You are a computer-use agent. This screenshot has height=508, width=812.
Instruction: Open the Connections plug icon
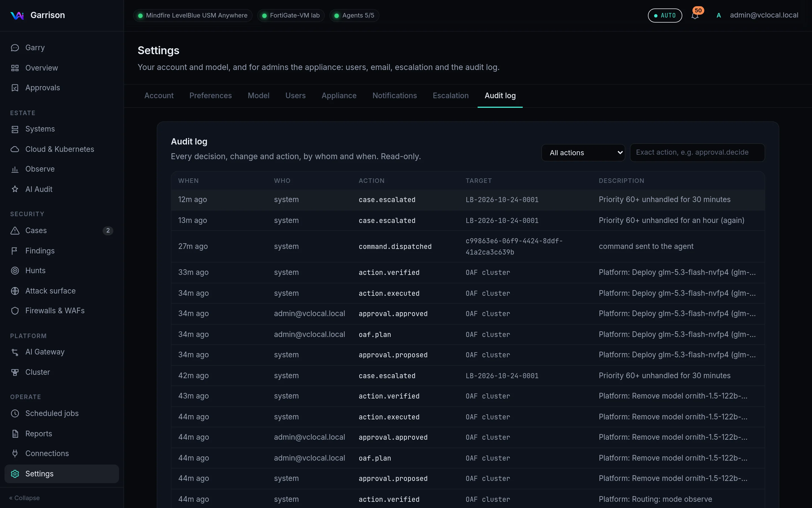tap(15, 453)
